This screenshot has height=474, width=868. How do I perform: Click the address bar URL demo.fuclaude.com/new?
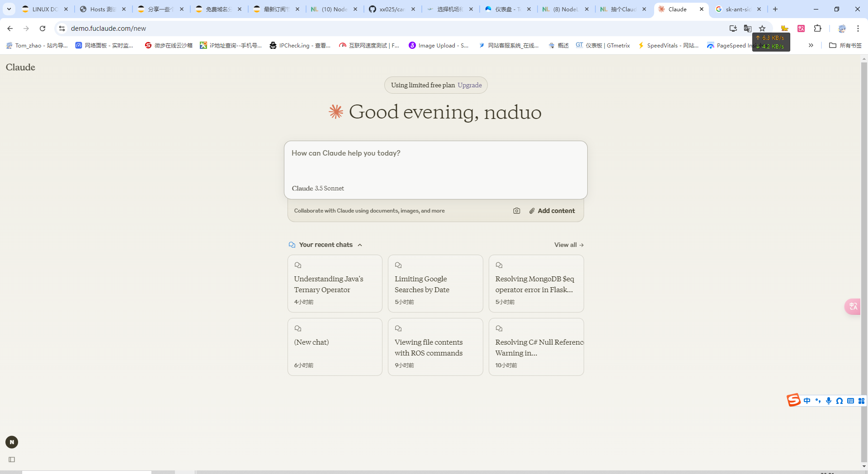(108, 28)
